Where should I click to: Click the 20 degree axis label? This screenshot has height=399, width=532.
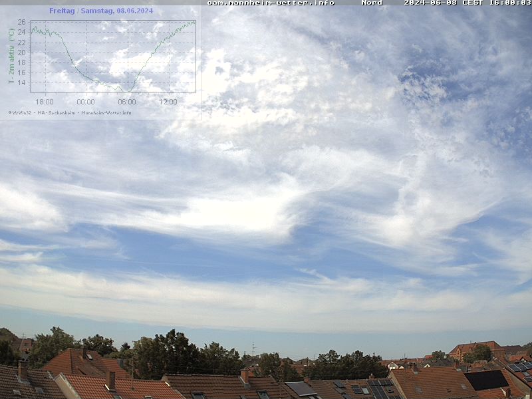tap(21, 53)
